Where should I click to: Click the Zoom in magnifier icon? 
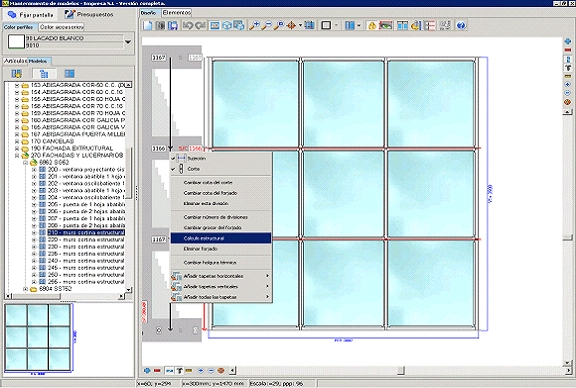(254, 25)
